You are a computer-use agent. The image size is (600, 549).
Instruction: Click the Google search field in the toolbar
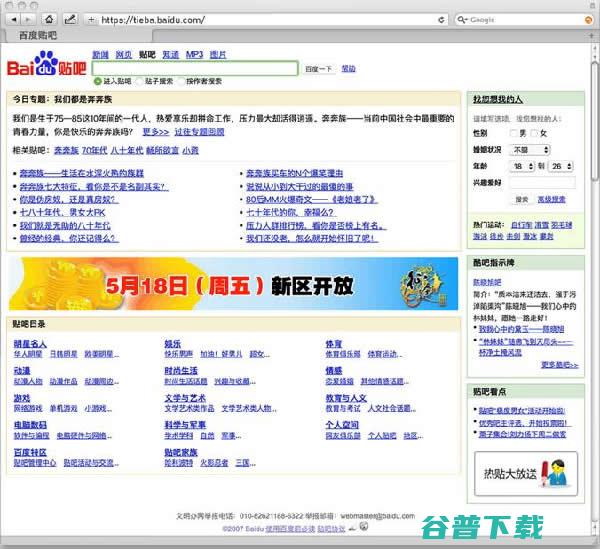pos(526,20)
